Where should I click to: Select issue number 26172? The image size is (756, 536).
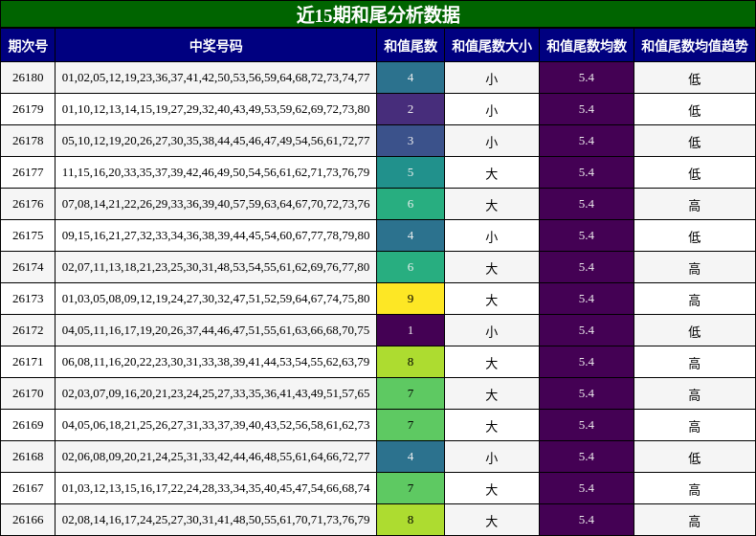(x=28, y=330)
